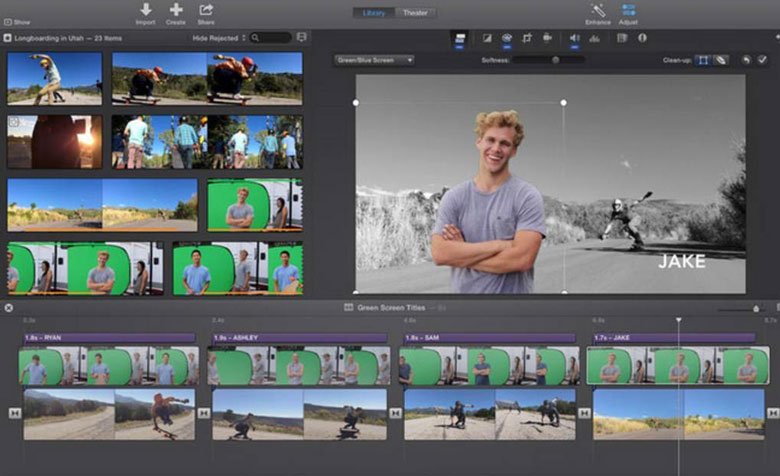Select the top-right crop handle in viewer
This screenshot has height=476, width=780.
tap(563, 102)
